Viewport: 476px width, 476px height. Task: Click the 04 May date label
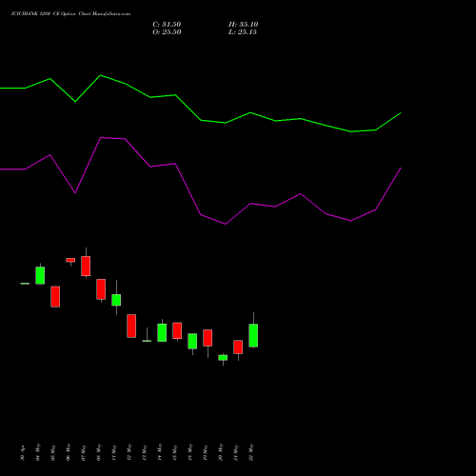click(x=38, y=452)
